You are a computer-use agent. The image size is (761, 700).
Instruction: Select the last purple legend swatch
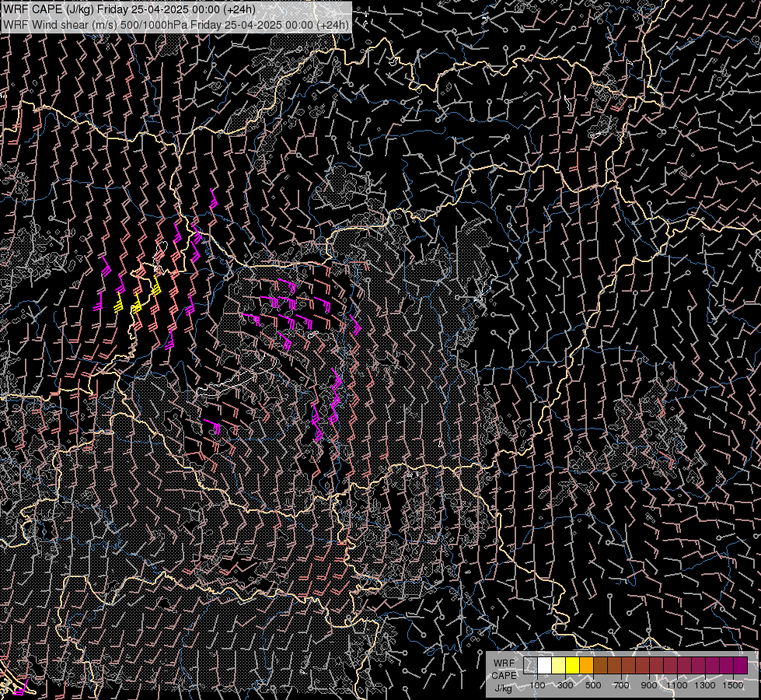point(741,665)
